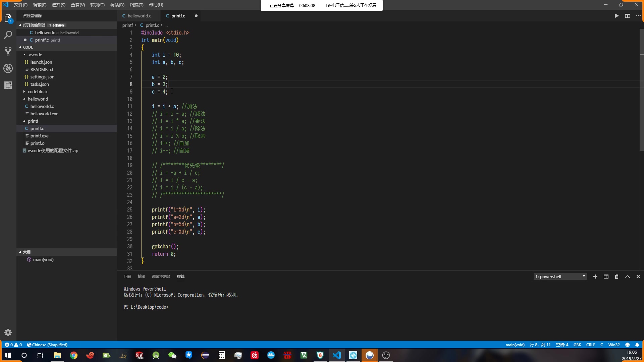Open the Source Control view
This screenshot has height=362, width=644.
[8, 52]
